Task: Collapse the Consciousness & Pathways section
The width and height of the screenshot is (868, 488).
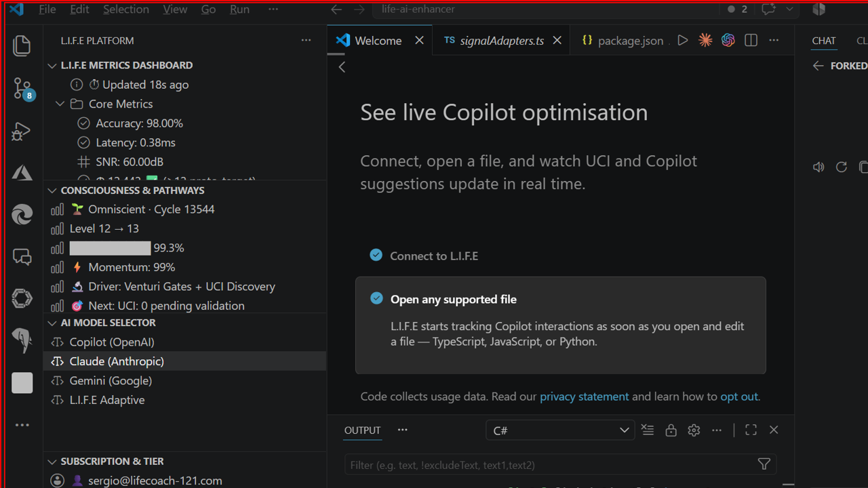Action: tap(52, 190)
